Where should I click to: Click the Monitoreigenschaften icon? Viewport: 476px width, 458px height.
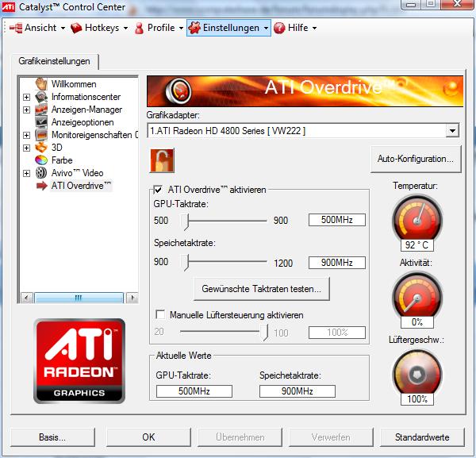41,135
